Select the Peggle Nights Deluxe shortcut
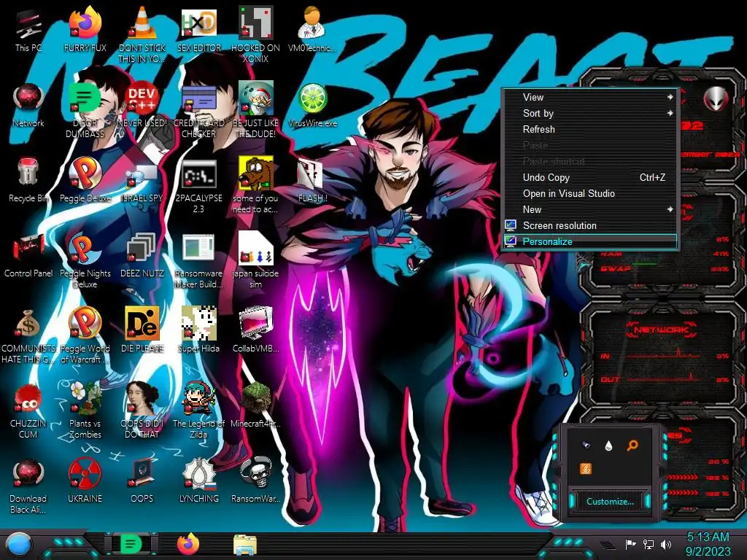747x560 pixels. click(x=85, y=261)
